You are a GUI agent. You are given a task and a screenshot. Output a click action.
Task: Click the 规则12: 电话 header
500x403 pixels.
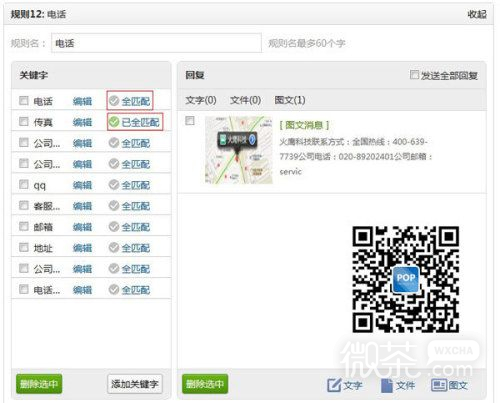tap(38, 14)
